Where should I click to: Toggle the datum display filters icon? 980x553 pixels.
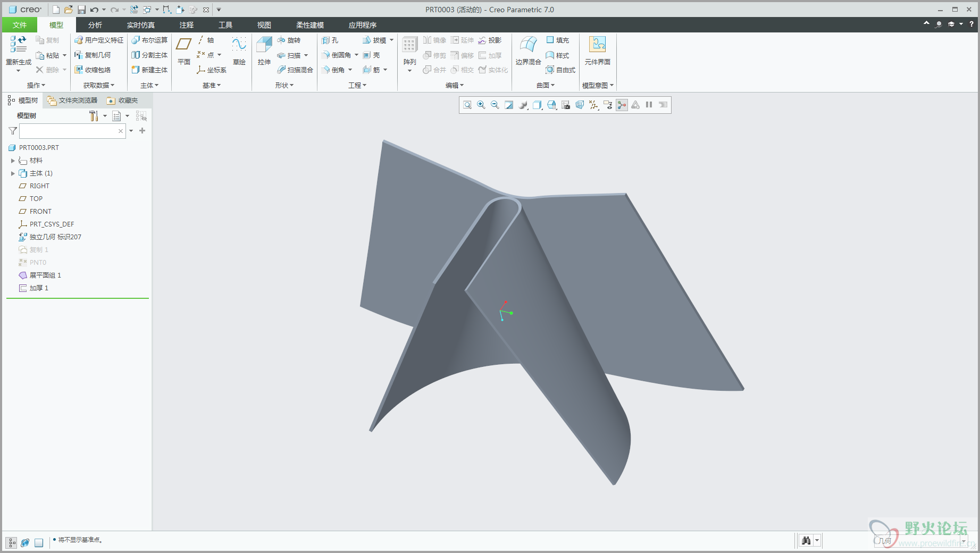pyautogui.click(x=594, y=105)
